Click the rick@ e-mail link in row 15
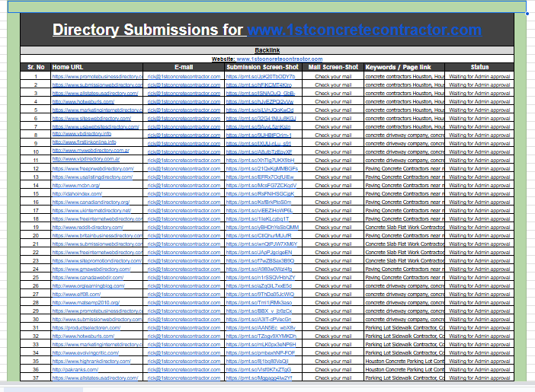Image resolution: width=535 pixels, height=392 pixels. (x=184, y=193)
